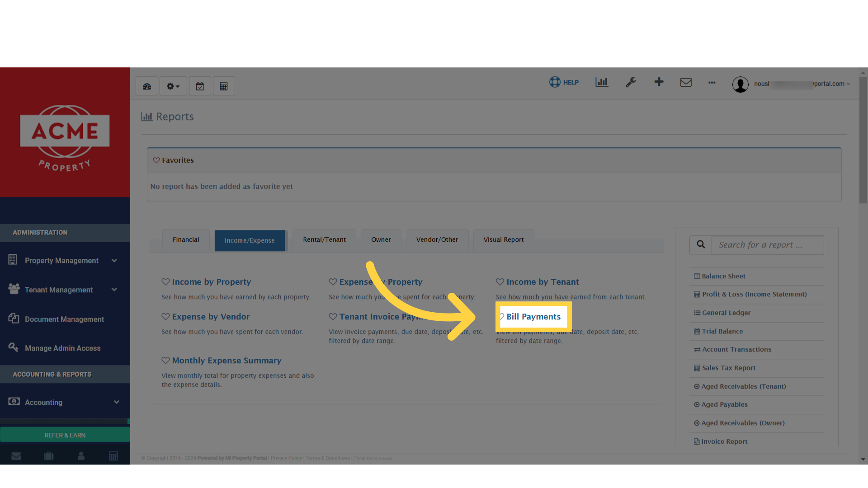Open Aged Payables report
Viewport: 868px width, 488px height.
coord(724,404)
